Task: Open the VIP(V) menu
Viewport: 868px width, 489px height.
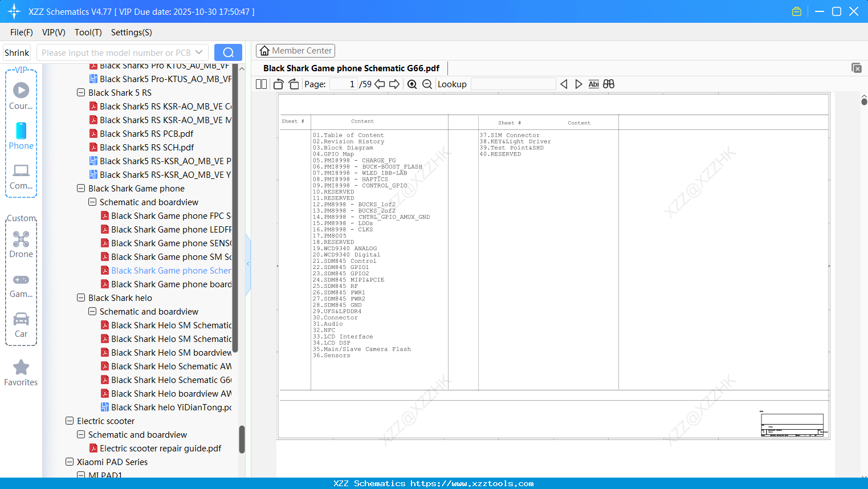Action: click(54, 32)
